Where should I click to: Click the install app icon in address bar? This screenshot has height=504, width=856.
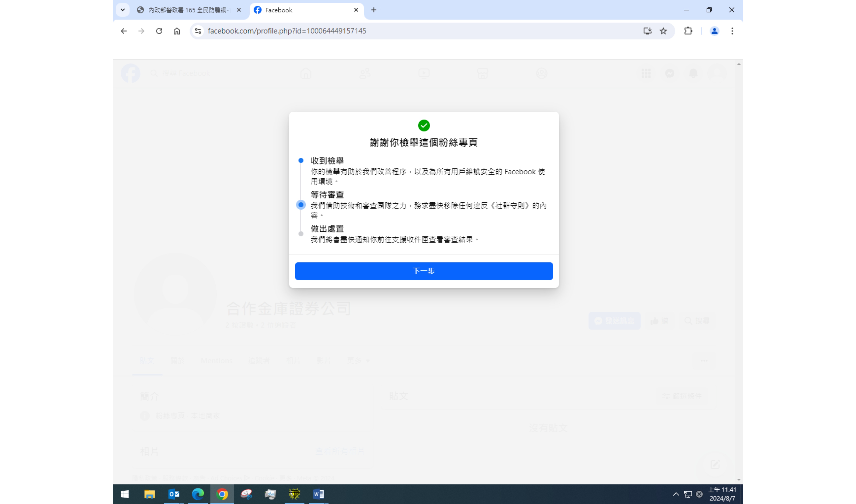(x=647, y=31)
